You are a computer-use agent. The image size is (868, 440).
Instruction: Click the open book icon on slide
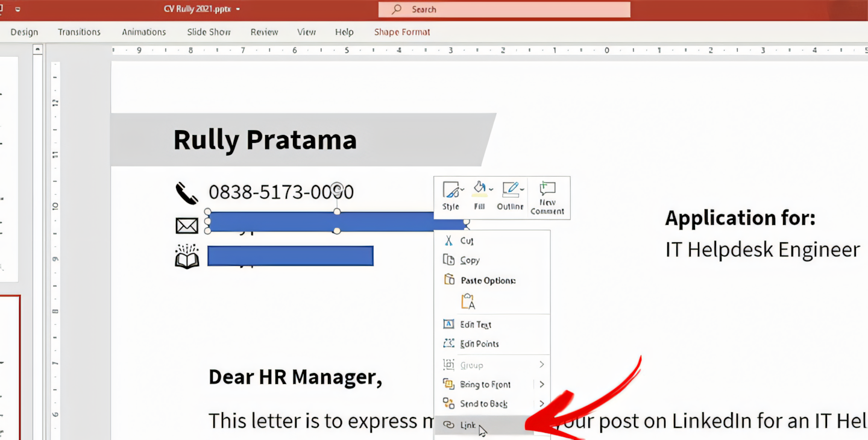tap(187, 257)
